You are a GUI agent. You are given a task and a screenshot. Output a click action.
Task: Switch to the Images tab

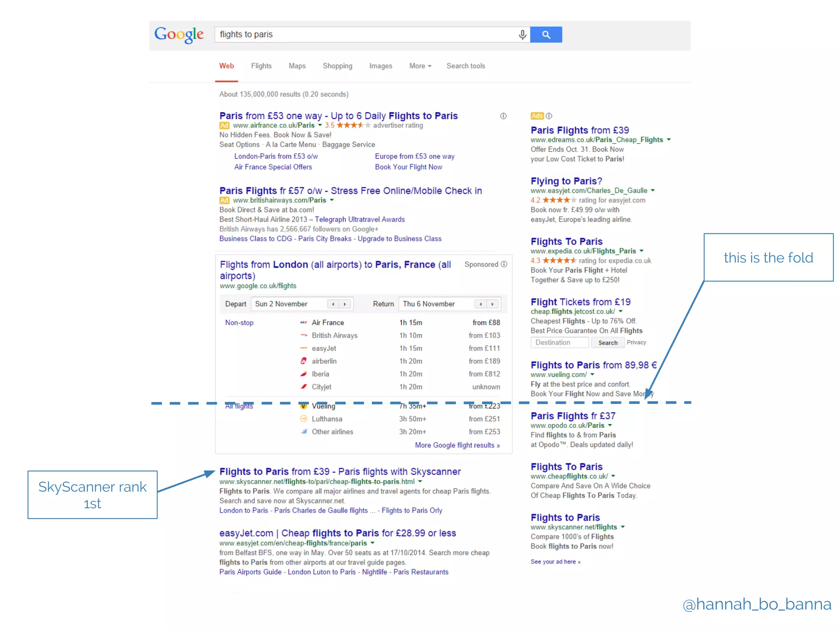click(x=381, y=66)
